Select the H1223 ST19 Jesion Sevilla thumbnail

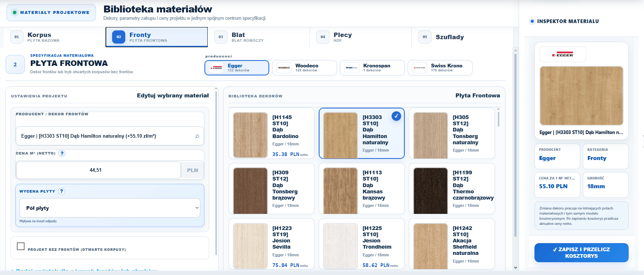click(251, 246)
